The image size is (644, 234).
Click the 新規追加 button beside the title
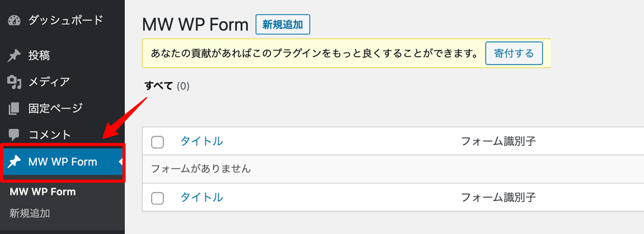pos(283,24)
